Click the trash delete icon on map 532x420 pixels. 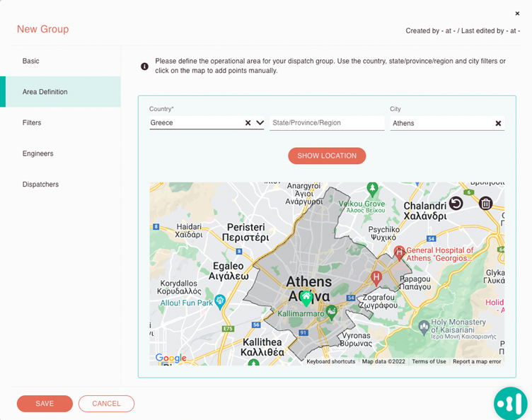pos(486,204)
